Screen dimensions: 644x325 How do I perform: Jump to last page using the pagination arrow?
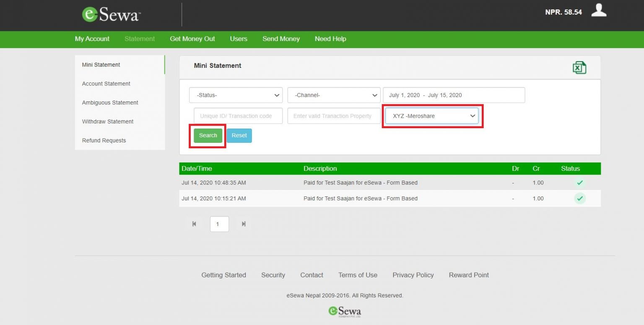[244, 224]
